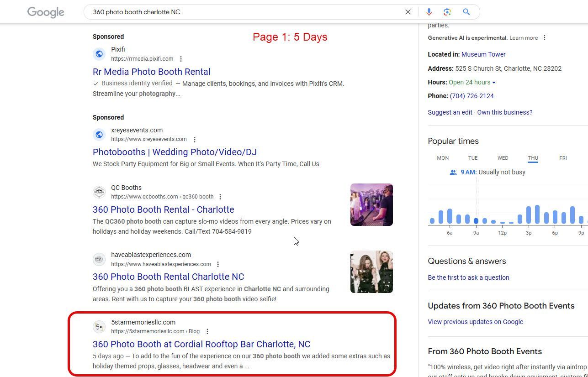
Task: Click Own this business? link
Action: click(x=505, y=112)
